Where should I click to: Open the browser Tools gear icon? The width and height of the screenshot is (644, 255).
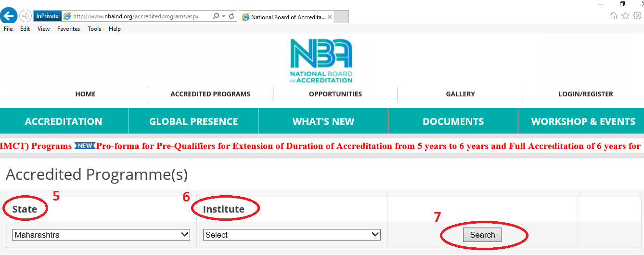coord(637,15)
